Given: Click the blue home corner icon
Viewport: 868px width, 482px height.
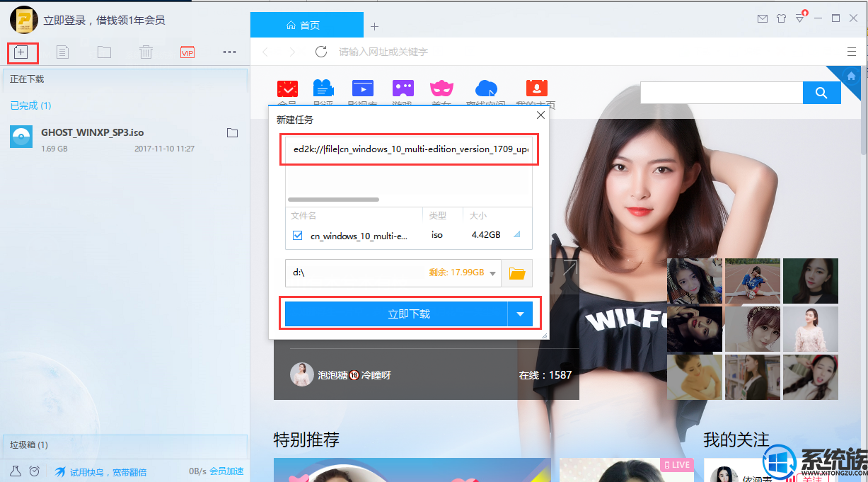Looking at the screenshot, I should tap(851, 76).
